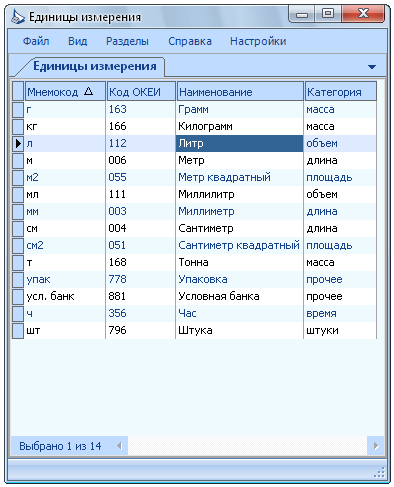Select the Миллилитр name cell
Viewport: 394px width, 487px height.
tap(240, 195)
